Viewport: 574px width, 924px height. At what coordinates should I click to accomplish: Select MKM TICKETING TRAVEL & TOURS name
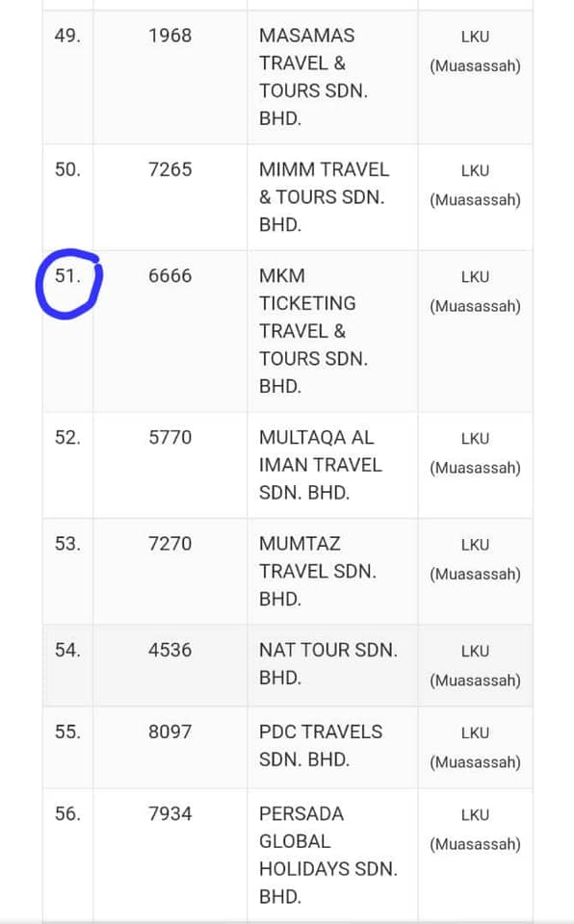(x=313, y=330)
